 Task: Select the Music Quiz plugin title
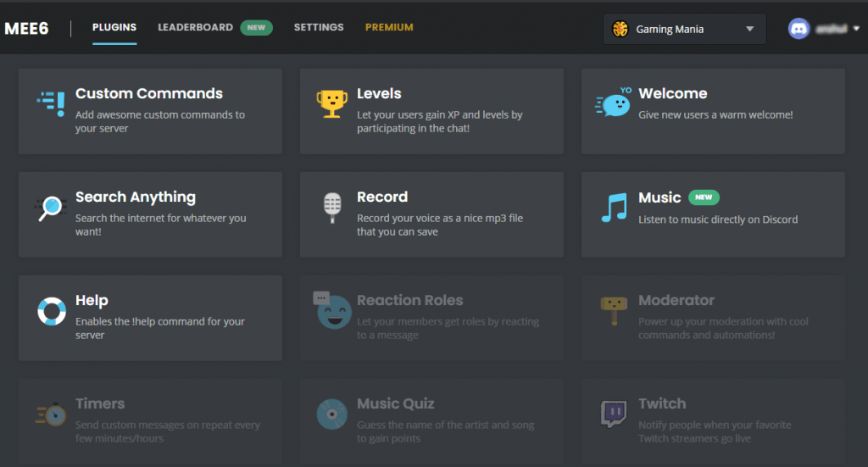tap(396, 404)
